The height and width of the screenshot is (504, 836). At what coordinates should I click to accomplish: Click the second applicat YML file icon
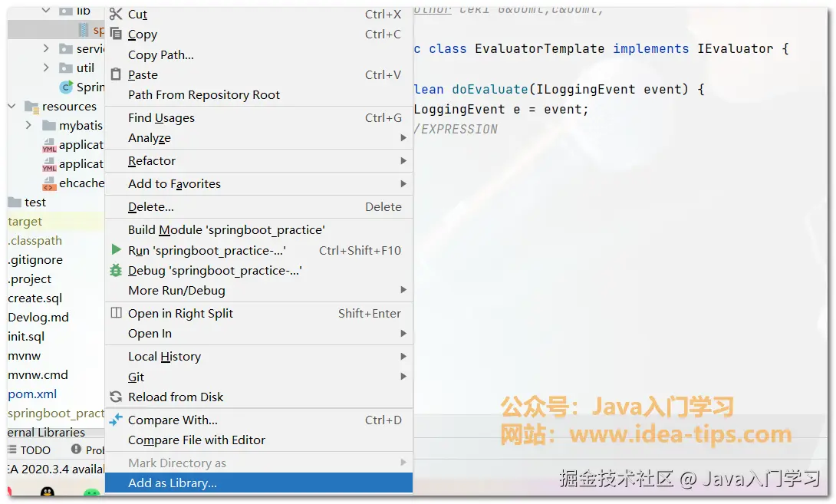pos(49,164)
